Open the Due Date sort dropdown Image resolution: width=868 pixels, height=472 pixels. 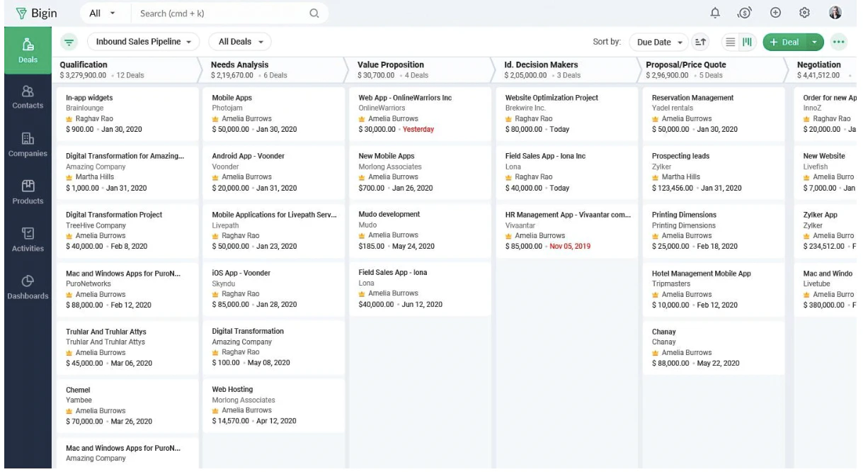[x=660, y=42]
